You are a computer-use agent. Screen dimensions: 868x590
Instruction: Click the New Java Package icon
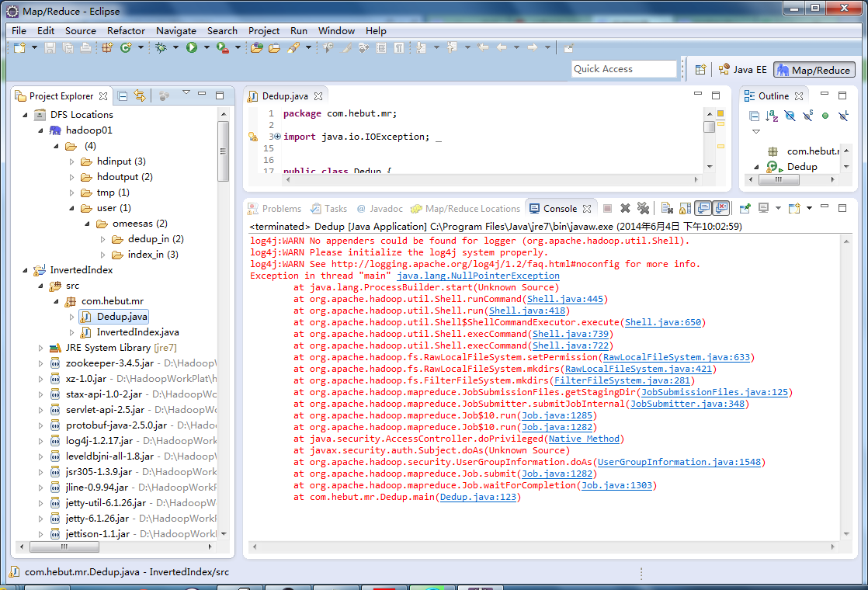point(107,47)
